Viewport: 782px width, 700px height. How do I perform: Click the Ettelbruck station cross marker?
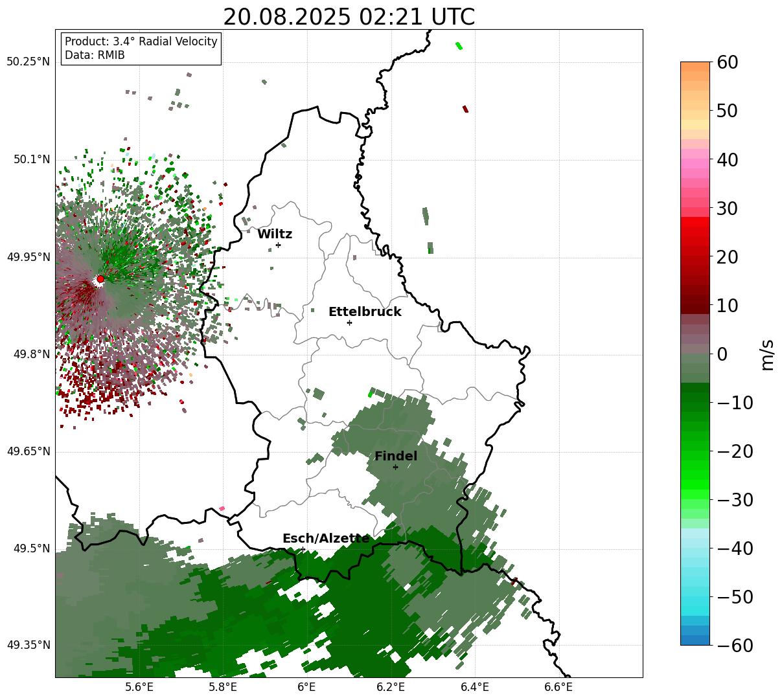click(x=350, y=322)
